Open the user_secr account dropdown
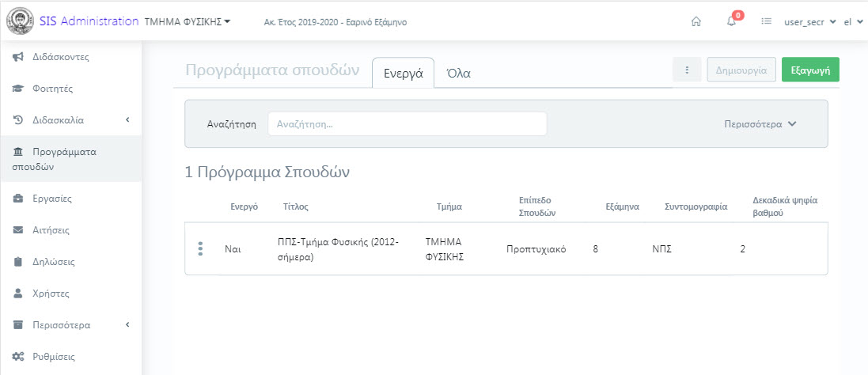 point(809,22)
